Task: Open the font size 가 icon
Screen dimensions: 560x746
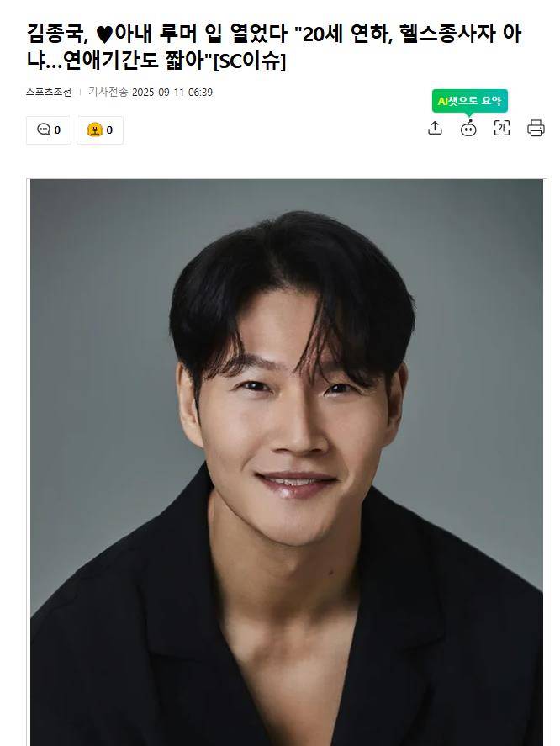Action: pyautogui.click(x=502, y=128)
